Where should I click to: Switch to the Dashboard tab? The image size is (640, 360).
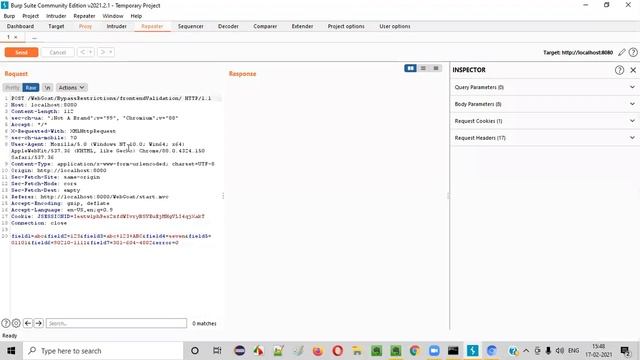click(20, 26)
